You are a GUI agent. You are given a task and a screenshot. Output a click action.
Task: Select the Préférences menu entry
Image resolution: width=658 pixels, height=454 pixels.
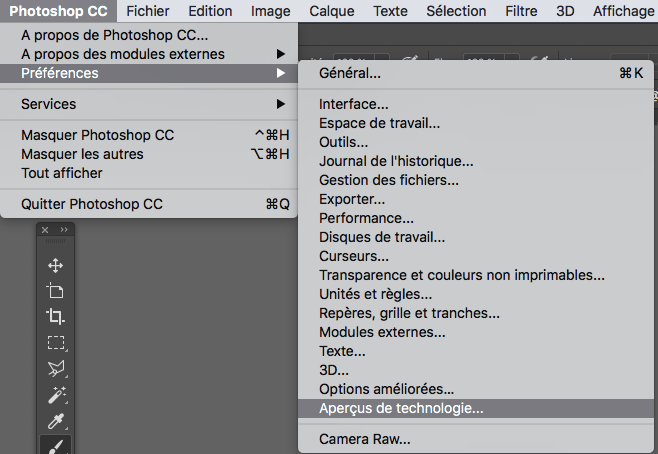(149, 73)
